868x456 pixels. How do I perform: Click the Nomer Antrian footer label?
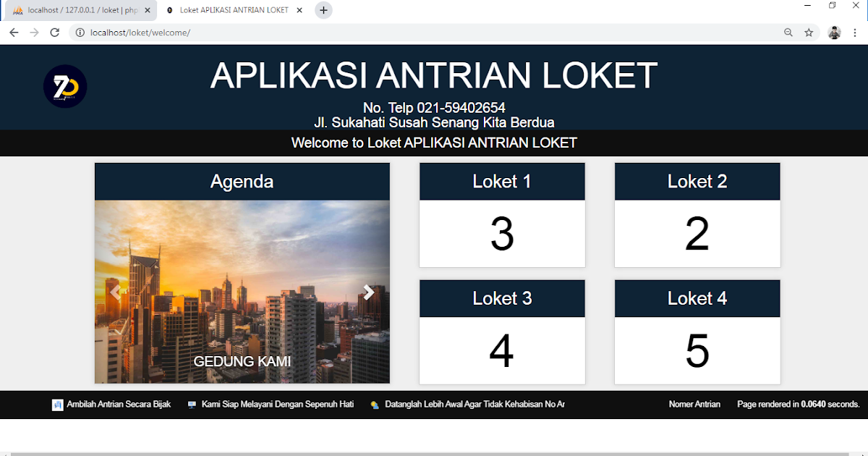[x=694, y=405]
